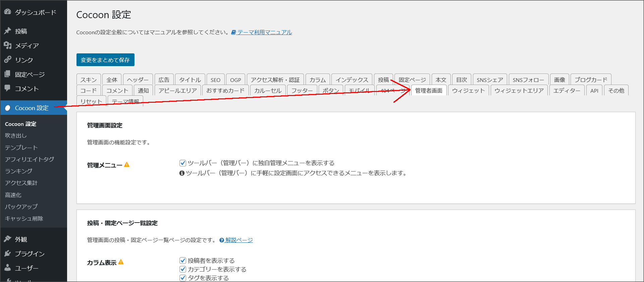This screenshot has height=282, width=644.
Task: Click the user icon beside ユーザー
Action: click(7, 268)
